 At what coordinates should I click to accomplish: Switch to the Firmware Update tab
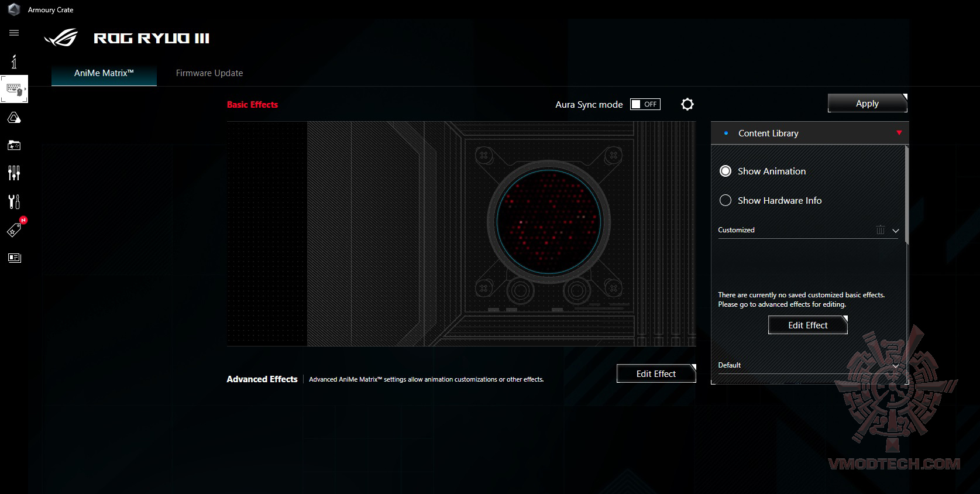point(209,73)
